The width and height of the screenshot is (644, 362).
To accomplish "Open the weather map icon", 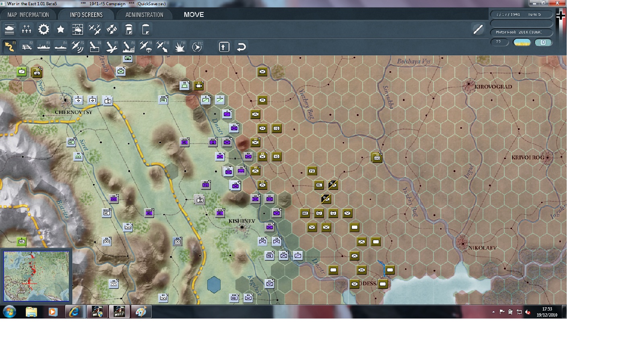I will coord(77,29).
